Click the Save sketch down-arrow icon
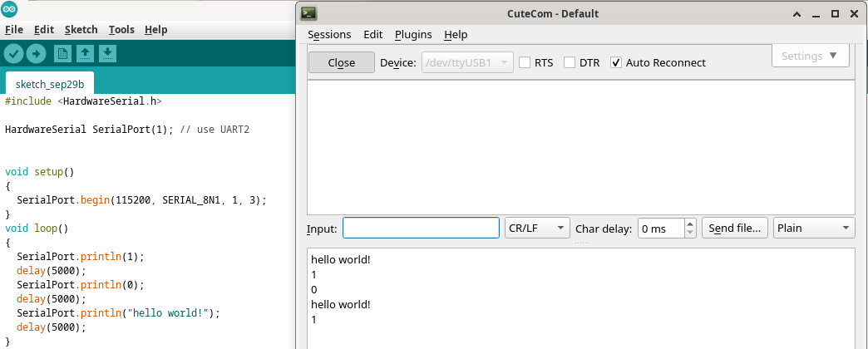Viewport: 868px width, 349px height. coord(107,54)
